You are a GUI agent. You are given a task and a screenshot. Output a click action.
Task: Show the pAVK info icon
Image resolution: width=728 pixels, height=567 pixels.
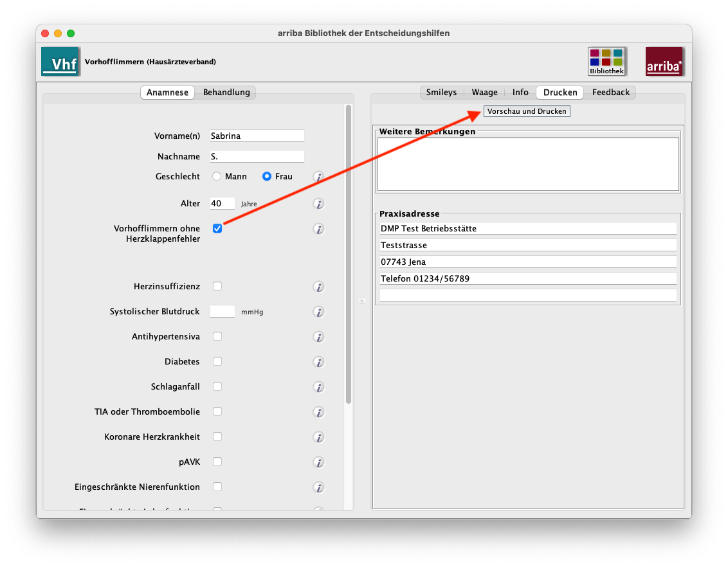tap(318, 462)
